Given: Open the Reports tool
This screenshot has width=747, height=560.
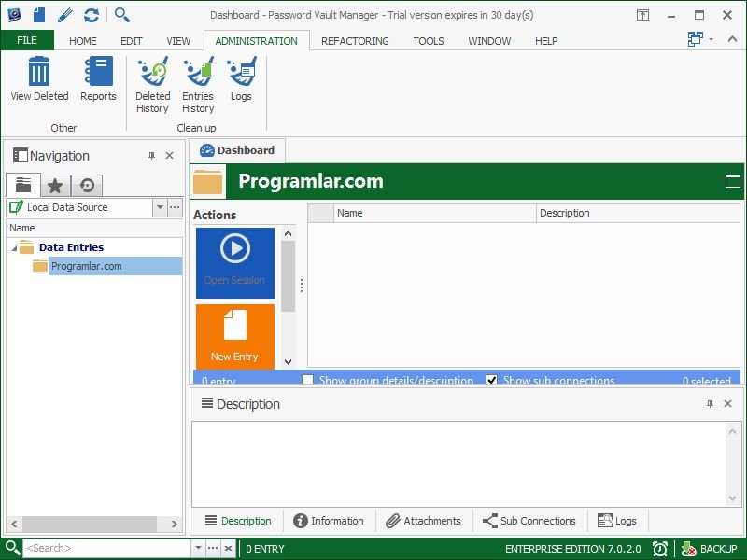Looking at the screenshot, I should coord(98,78).
